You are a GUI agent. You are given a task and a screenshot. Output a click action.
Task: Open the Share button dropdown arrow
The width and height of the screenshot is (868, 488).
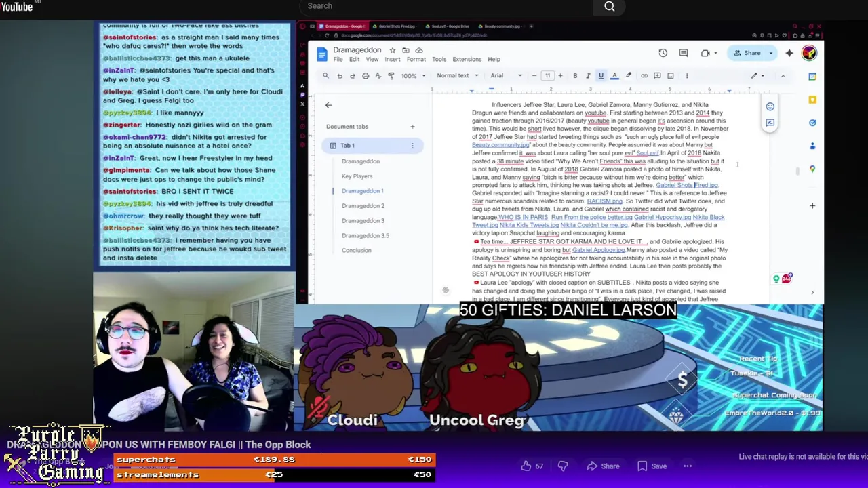coord(770,53)
